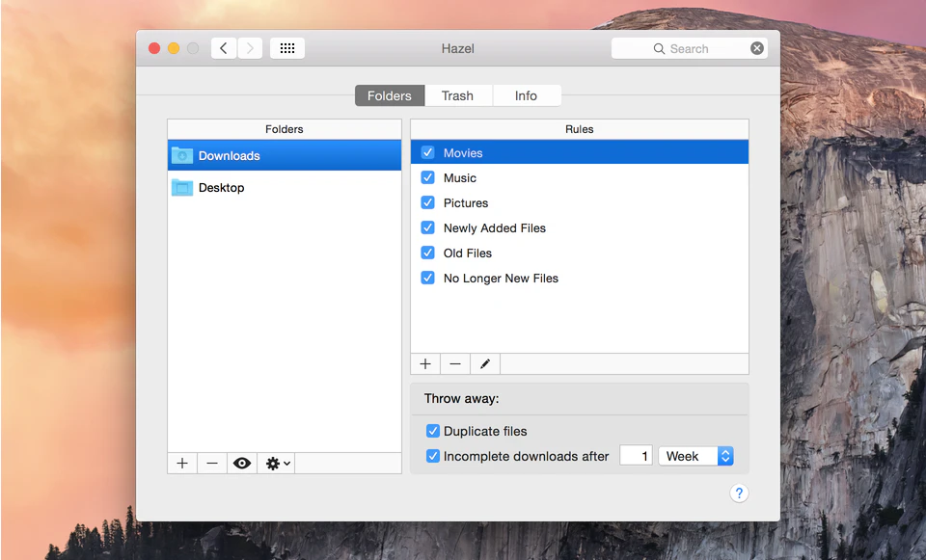The height and width of the screenshot is (560, 926).
Task: Click the forward navigation arrow
Action: click(250, 48)
